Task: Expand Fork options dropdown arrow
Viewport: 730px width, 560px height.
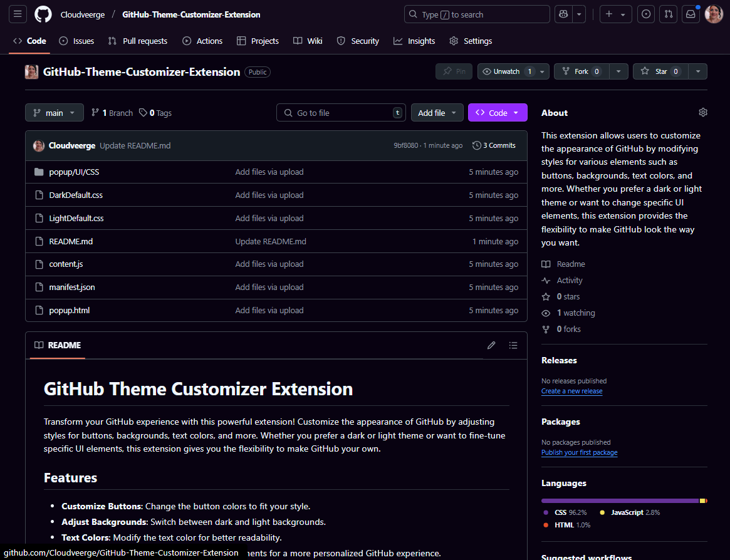Action: [x=618, y=71]
